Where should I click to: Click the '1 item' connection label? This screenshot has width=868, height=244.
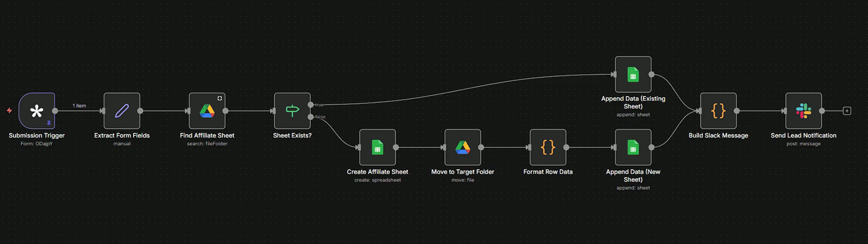[x=79, y=106]
